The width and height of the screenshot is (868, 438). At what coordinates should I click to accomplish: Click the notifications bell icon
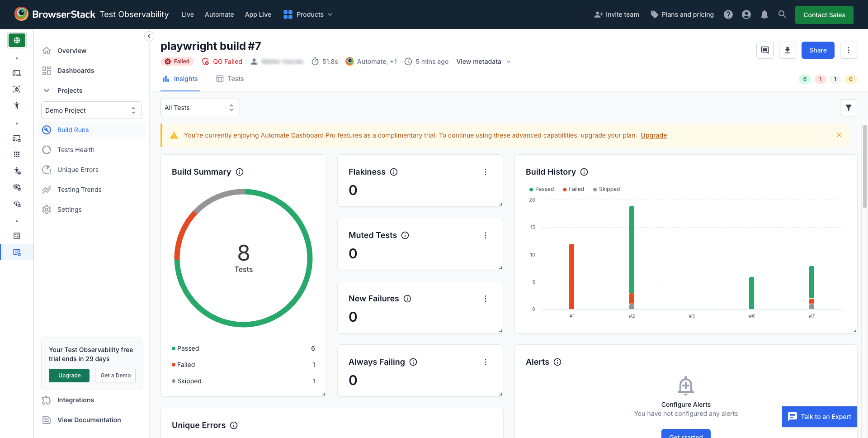[764, 14]
